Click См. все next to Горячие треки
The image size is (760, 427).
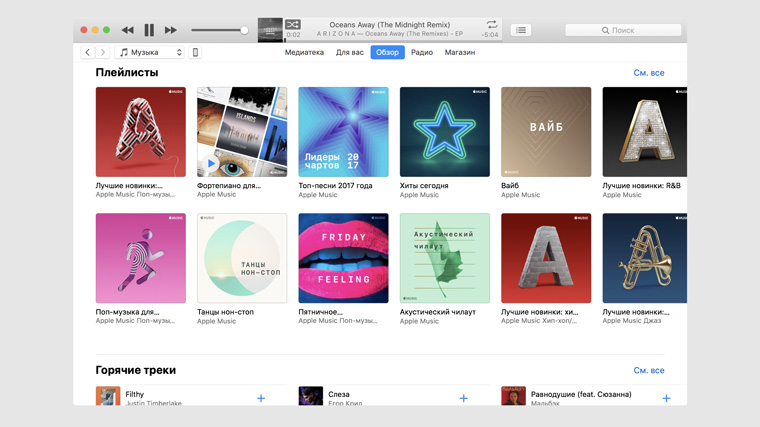click(x=649, y=370)
